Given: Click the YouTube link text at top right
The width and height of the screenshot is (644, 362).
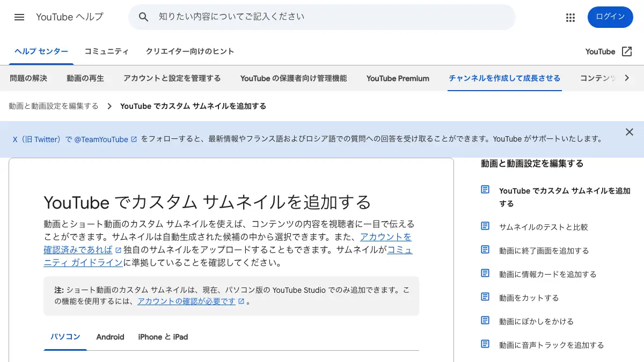Looking at the screenshot, I should [x=600, y=51].
